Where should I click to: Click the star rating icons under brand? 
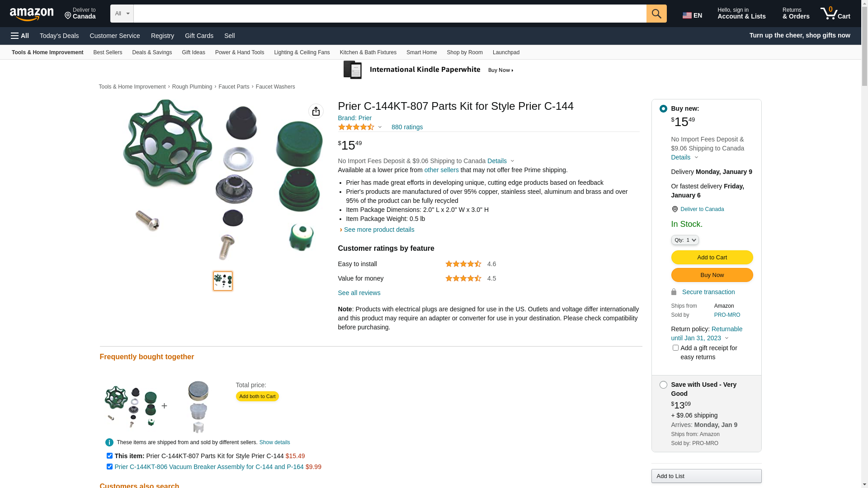click(x=356, y=127)
